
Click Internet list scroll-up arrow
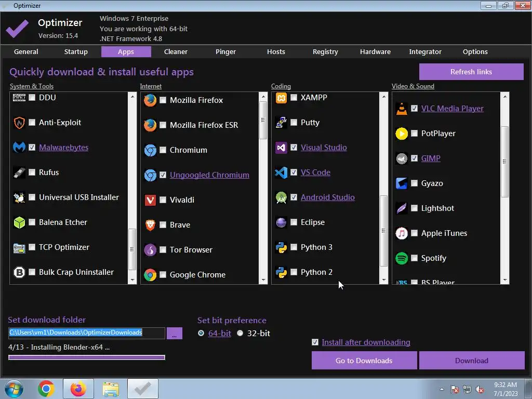tap(263, 97)
